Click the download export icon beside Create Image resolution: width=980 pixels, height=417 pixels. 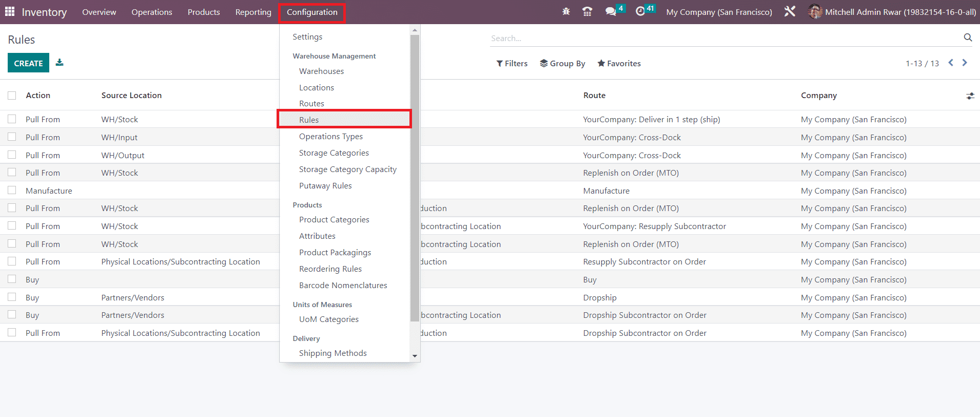60,63
